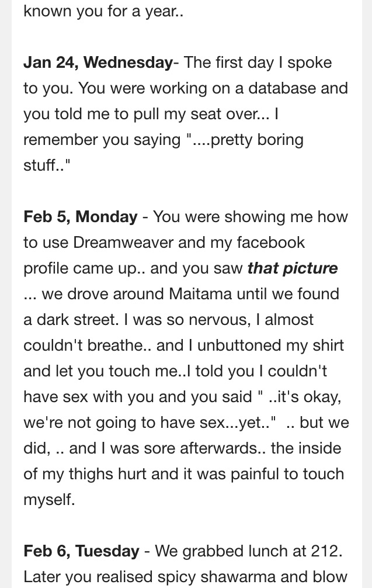Screen dimensions: 372x588
Task: Click the bold 'Jan 24, Wednesday' heading
Action: click(x=98, y=63)
